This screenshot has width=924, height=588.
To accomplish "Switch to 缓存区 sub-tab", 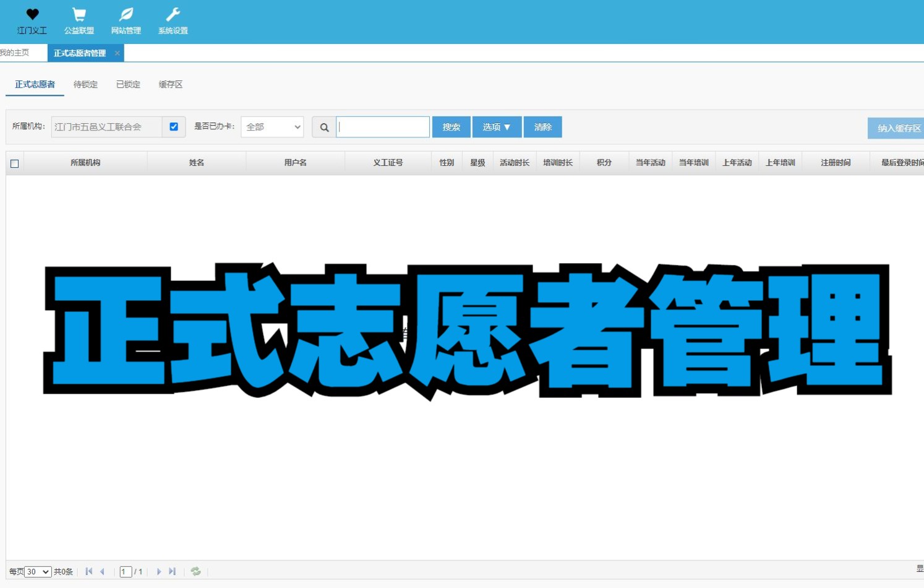I will pyautogui.click(x=171, y=84).
